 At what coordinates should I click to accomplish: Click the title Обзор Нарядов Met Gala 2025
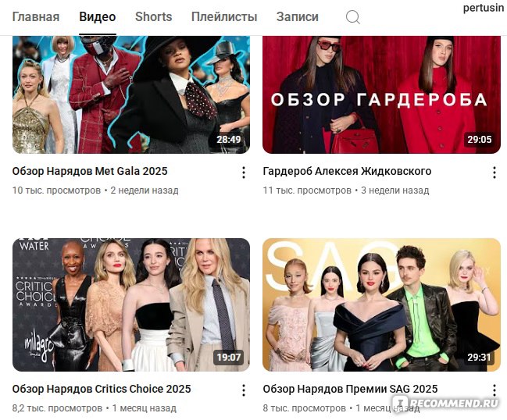coord(90,171)
